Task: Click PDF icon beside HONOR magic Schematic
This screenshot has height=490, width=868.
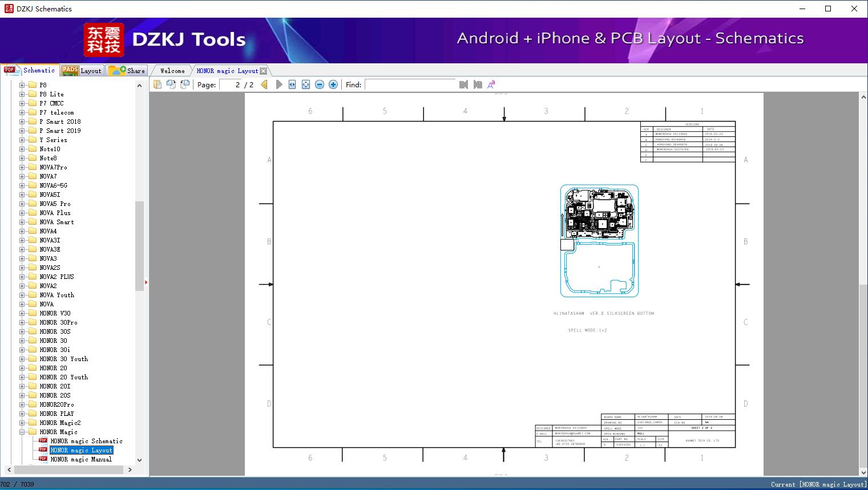Action: click(43, 440)
